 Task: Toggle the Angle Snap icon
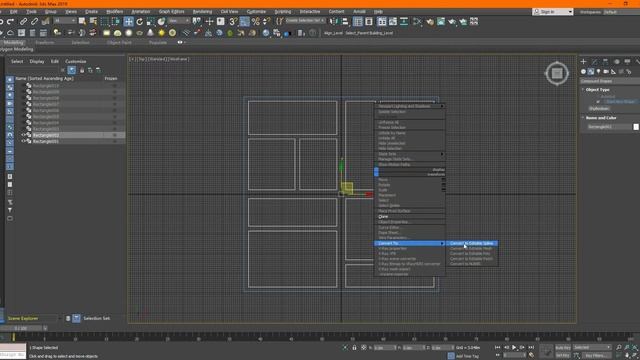tap(244, 21)
